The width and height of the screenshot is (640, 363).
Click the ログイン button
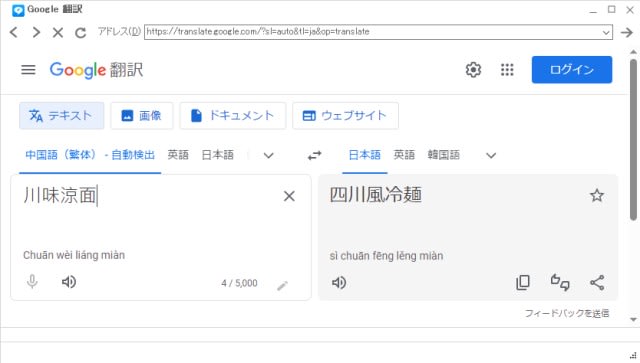[572, 69]
